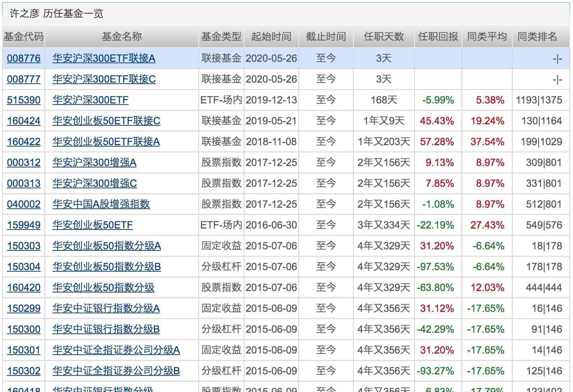573x392 pixels.
Task: Open fund code link 150304
Action: click(24, 267)
